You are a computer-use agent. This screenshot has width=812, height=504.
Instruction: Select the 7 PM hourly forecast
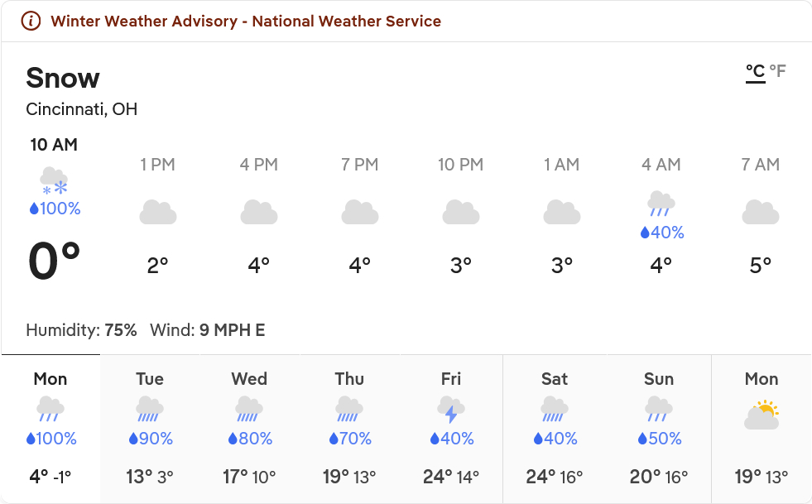[x=359, y=215]
